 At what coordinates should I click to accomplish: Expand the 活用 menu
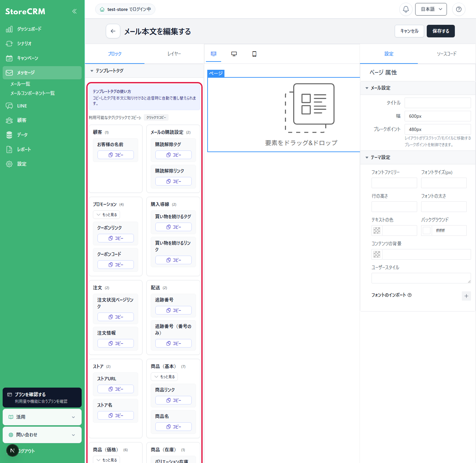click(42, 417)
